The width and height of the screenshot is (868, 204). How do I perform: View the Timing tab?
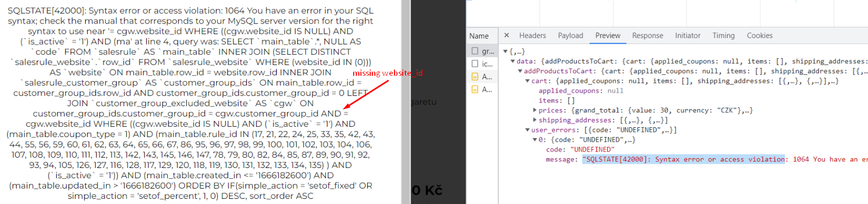click(723, 36)
